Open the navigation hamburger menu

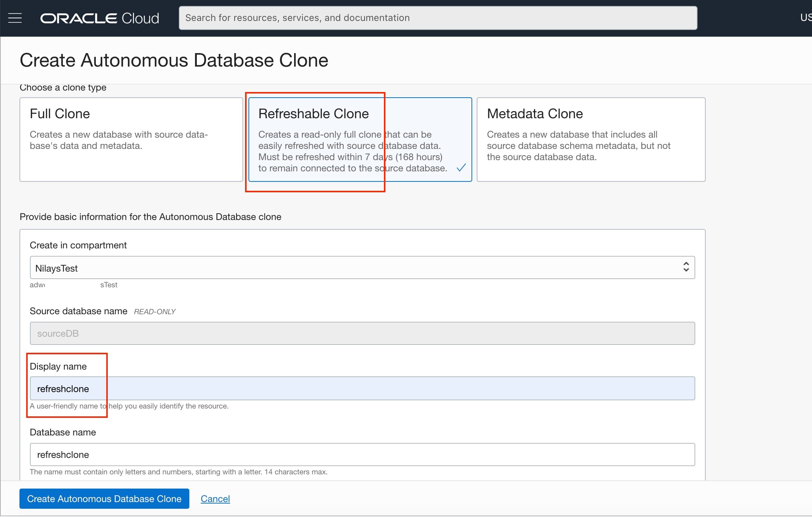point(15,18)
